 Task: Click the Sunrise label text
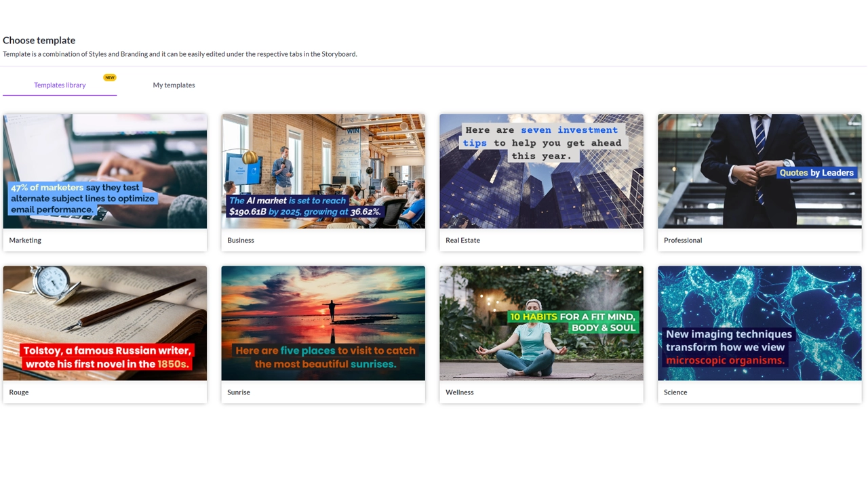tap(239, 392)
